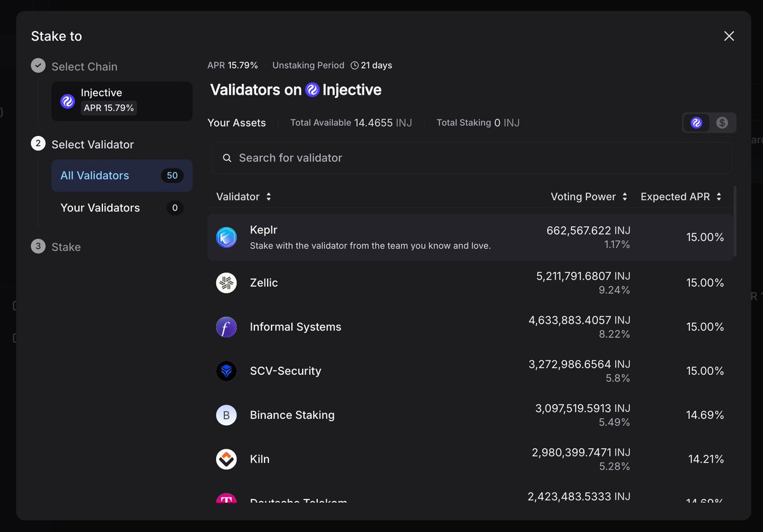Image resolution: width=763 pixels, height=532 pixels.
Task: Click Binance Staking's 14.69% APR
Action: coord(705,415)
